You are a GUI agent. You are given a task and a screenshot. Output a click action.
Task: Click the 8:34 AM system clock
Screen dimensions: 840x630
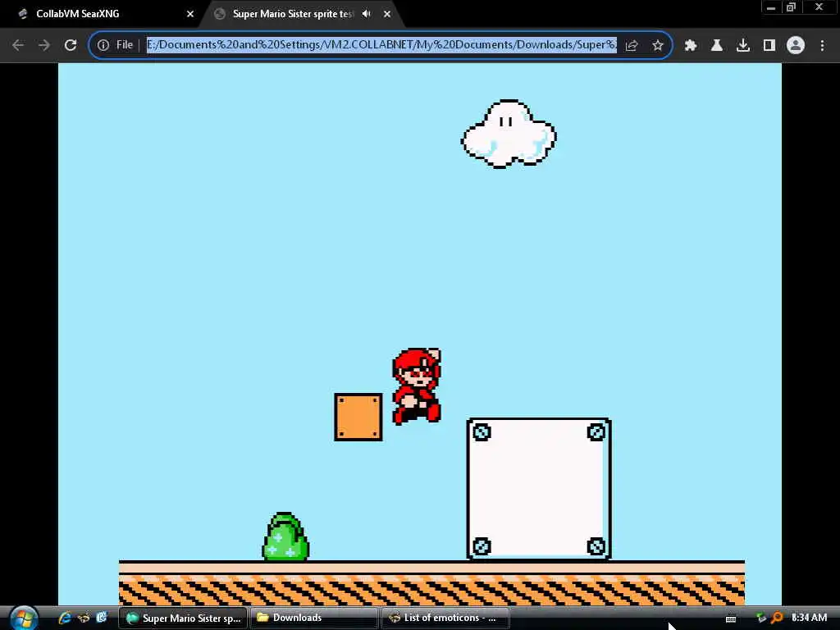[x=809, y=618]
